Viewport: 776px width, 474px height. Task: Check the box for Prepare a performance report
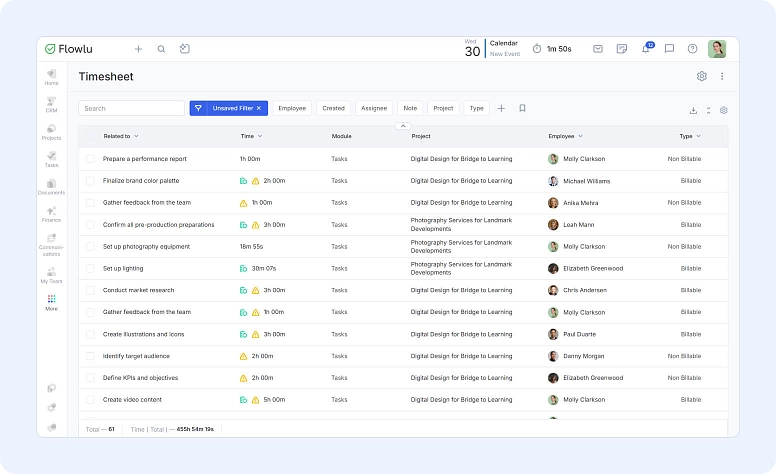click(90, 159)
